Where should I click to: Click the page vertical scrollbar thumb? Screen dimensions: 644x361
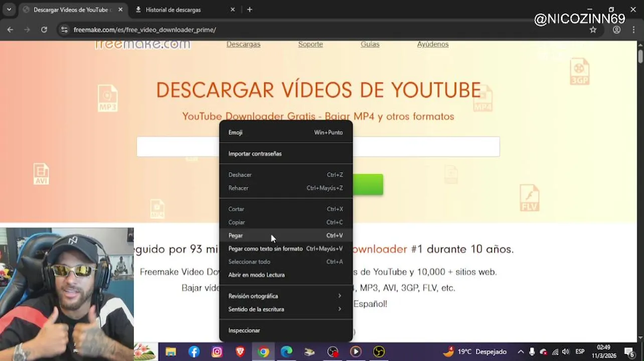click(x=640, y=56)
